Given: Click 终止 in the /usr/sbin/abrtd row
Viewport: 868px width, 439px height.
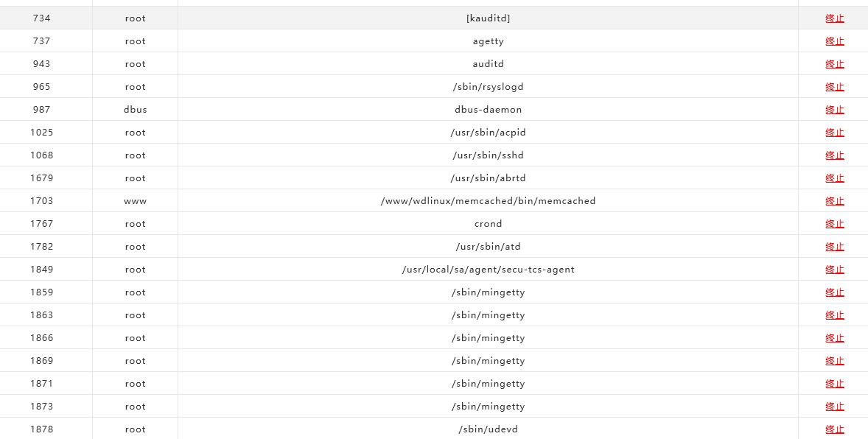Looking at the screenshot, I should [x=834, y=178].
